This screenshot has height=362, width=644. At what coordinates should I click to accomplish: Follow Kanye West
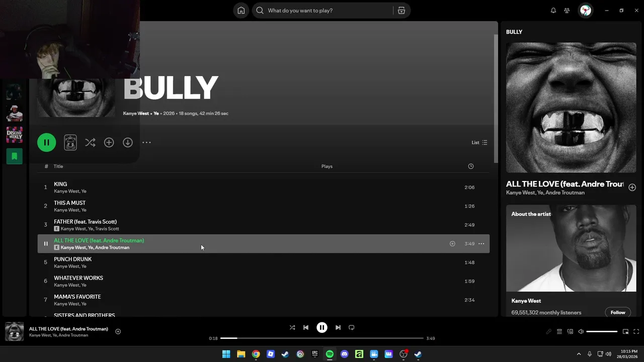tap(618, 313)
